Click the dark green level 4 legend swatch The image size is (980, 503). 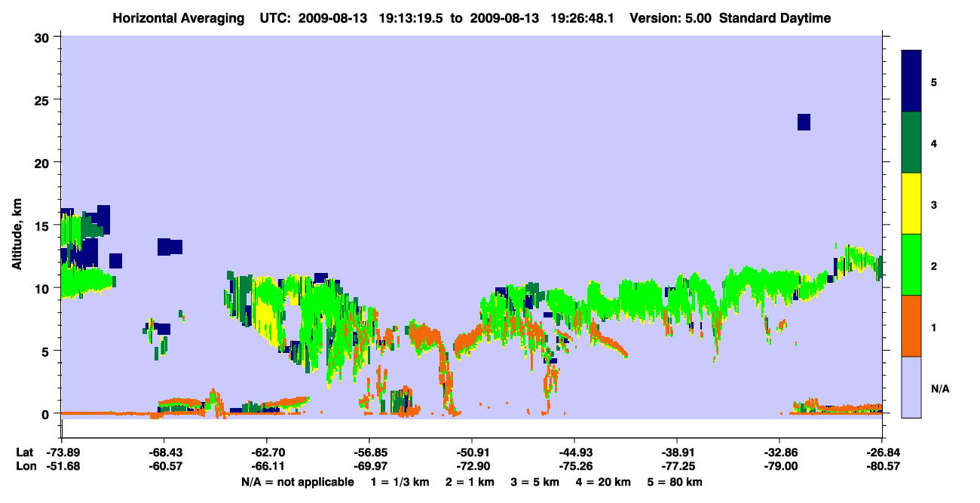tap(911, 143)
